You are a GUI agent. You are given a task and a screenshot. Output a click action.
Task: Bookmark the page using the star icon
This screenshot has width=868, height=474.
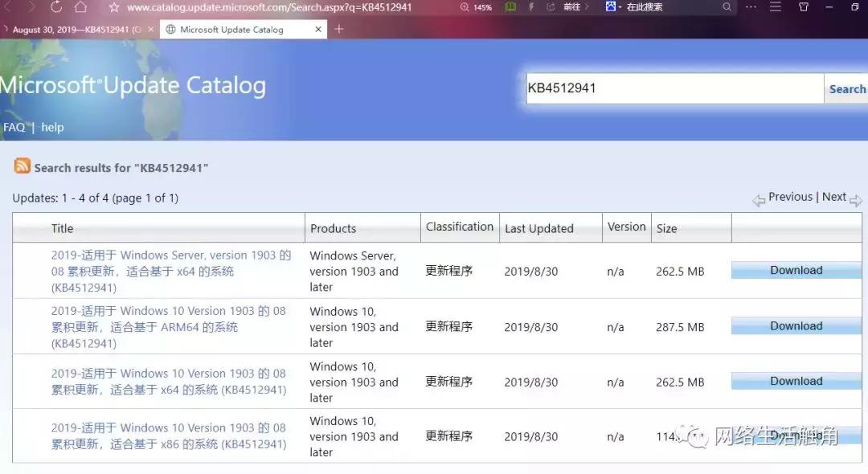[113, 7]
